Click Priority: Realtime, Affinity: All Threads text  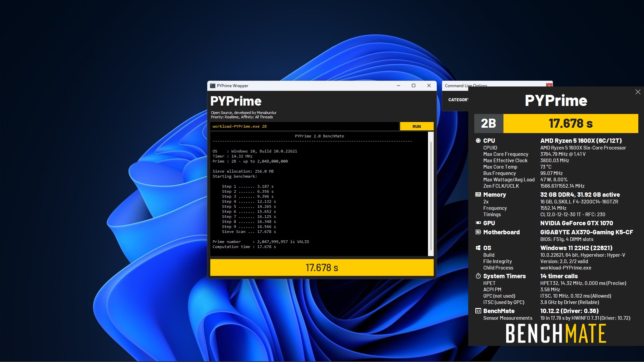[242, 117]
